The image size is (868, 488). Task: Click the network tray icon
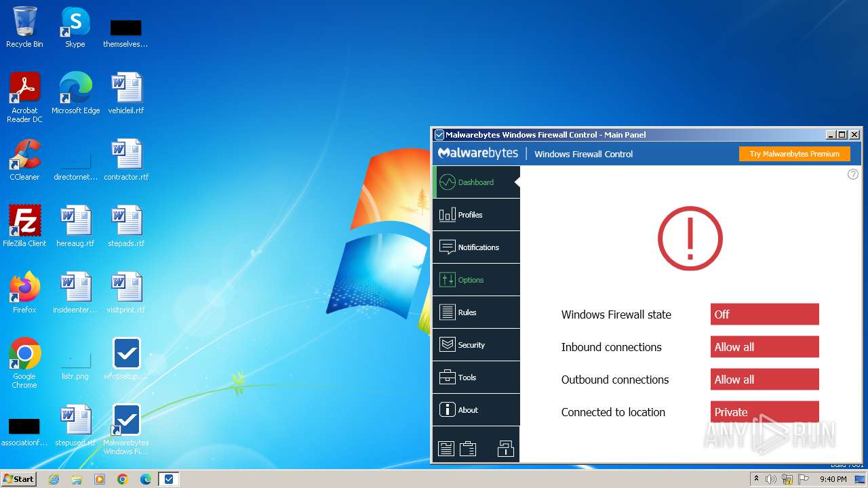pyautogui.click(x=787, y=479)
